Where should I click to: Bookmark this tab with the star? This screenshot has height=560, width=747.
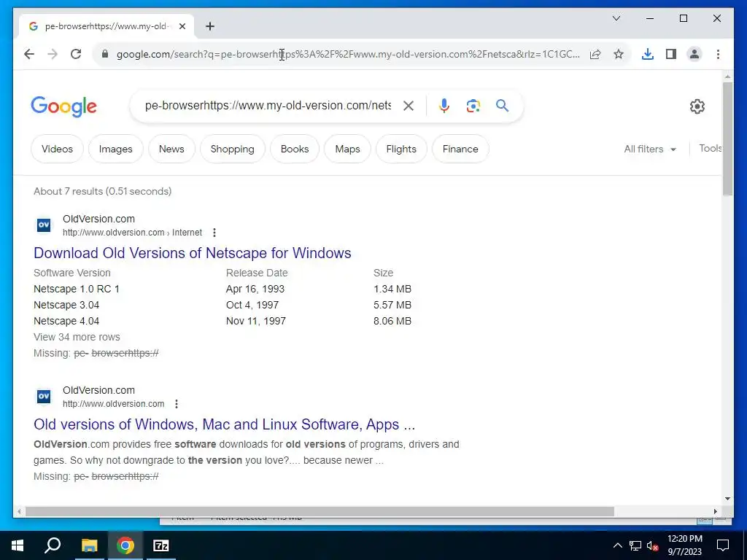(x=619, y=54)
